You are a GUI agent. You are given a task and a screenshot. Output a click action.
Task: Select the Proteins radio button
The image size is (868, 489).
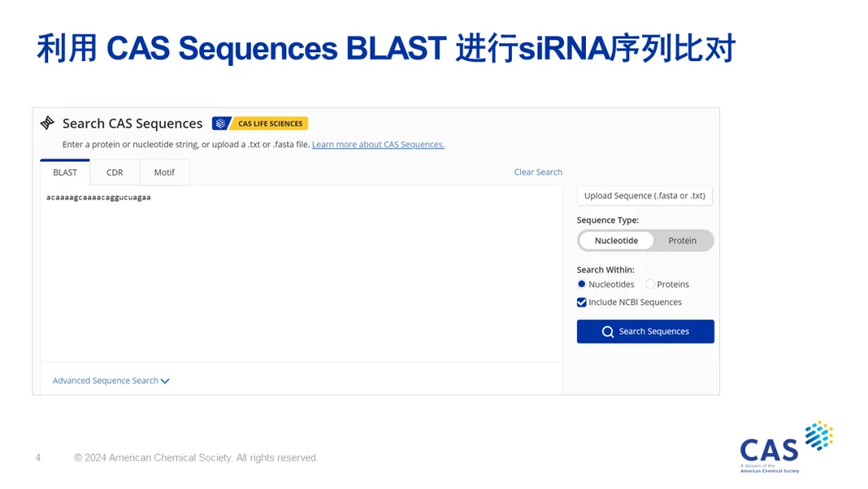[649, 284]
